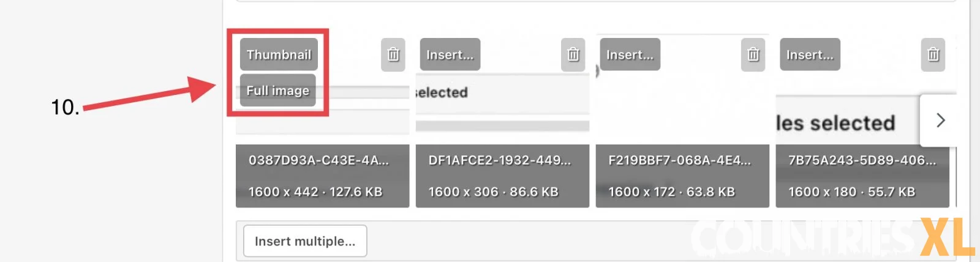
Task: Click the 1600 x 442 · 127.6 KB info
Action: (x=315, y=192)
